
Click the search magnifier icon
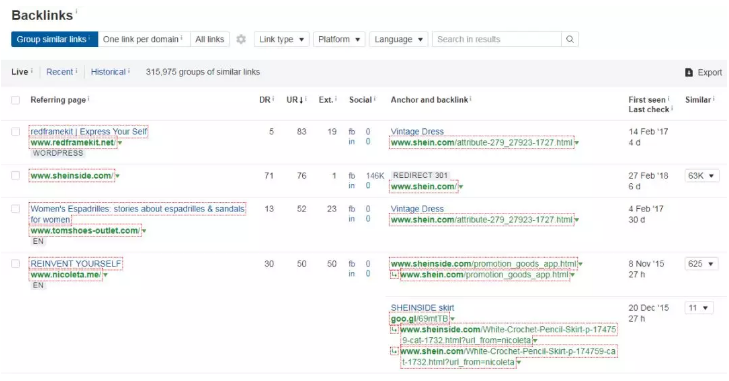coord(570,39)
